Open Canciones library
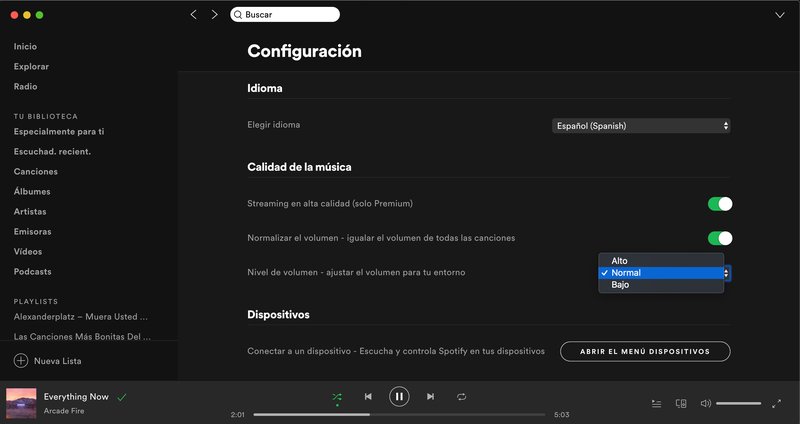The image size is (800, 424). click(x=36, y=171)
